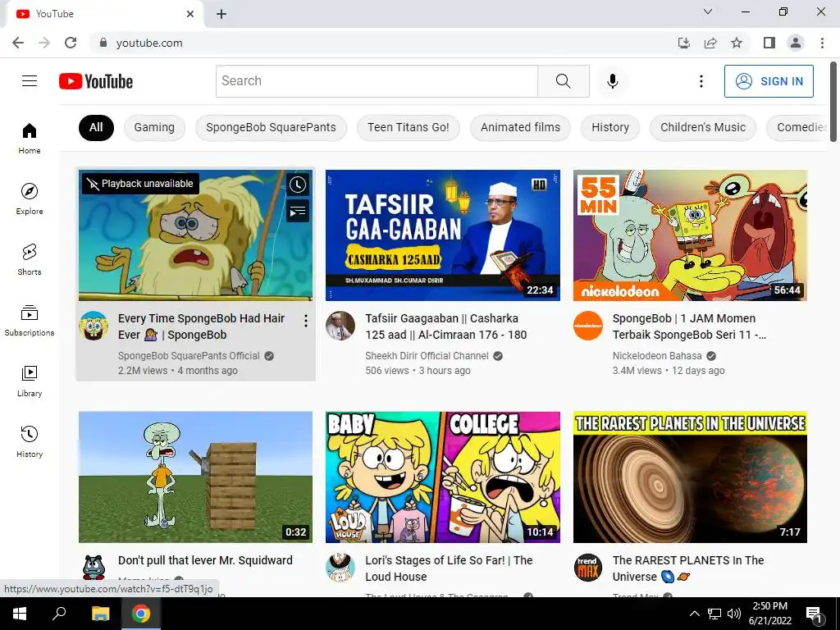Viewport: 840px width, 630px height.
Task: Click the page vertical scrollbar
Action: click(833, 102)
